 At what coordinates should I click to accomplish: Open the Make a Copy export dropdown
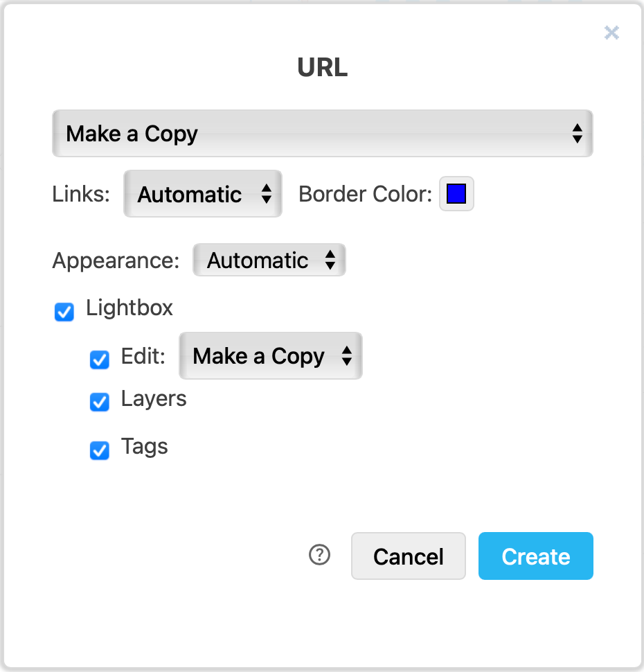[x=322, y=133]
